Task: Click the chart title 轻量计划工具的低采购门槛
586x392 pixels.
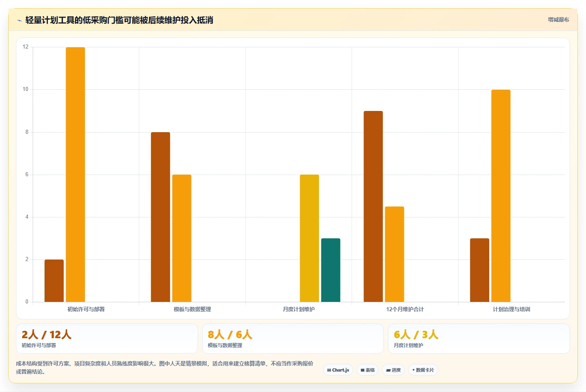Action: point(119,20)
